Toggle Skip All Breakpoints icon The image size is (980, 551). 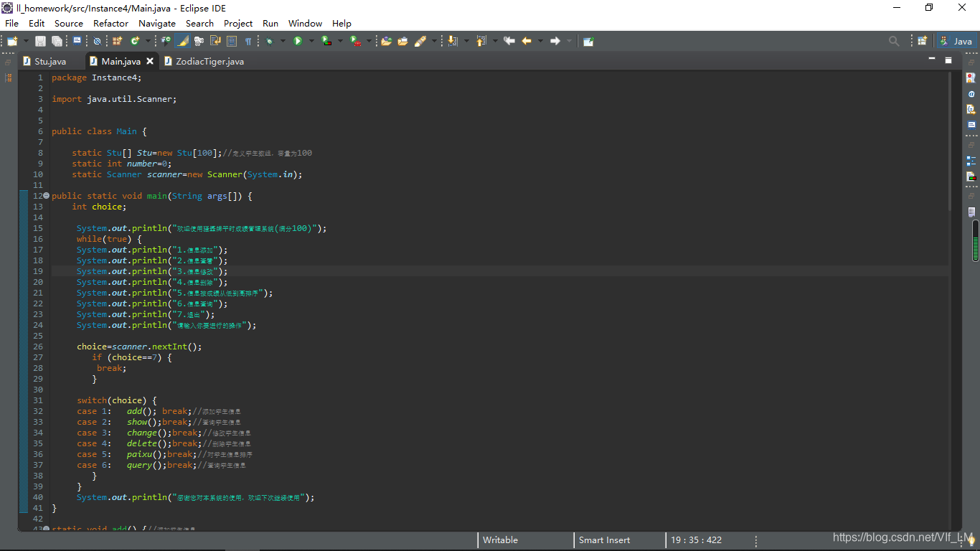coord(97,42)
